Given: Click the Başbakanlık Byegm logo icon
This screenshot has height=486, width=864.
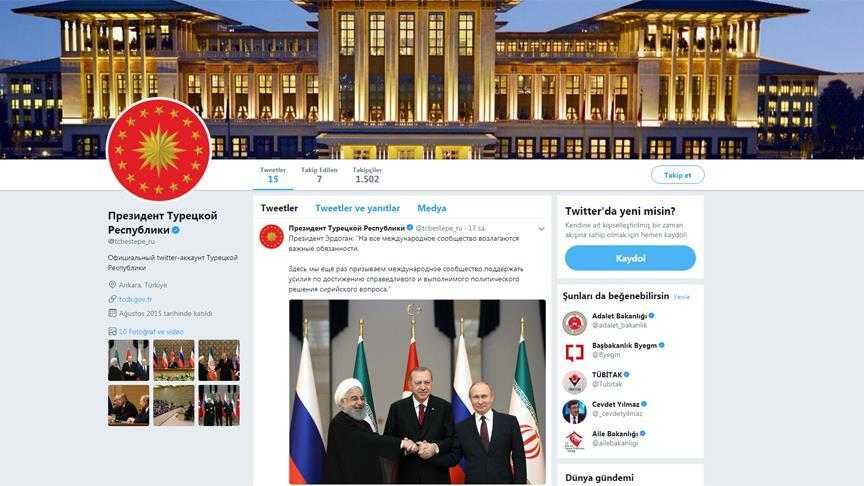Looking at the screenshot, I should pos(574,352).
